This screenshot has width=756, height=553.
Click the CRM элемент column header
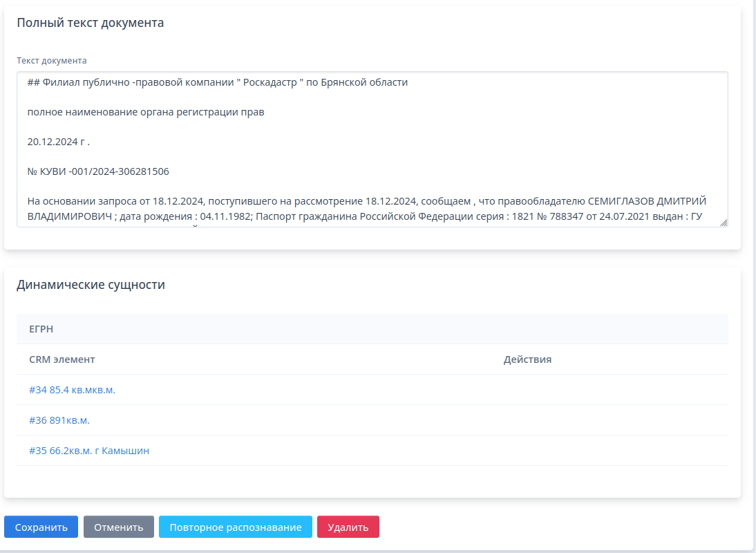pyautogui.click(x=62, y=359)
